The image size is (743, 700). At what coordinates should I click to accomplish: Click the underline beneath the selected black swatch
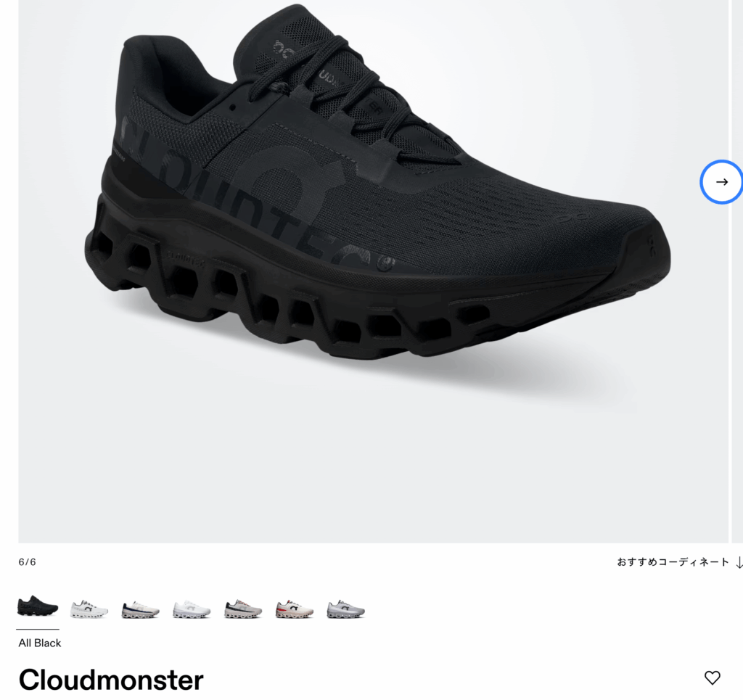[38, 629]
